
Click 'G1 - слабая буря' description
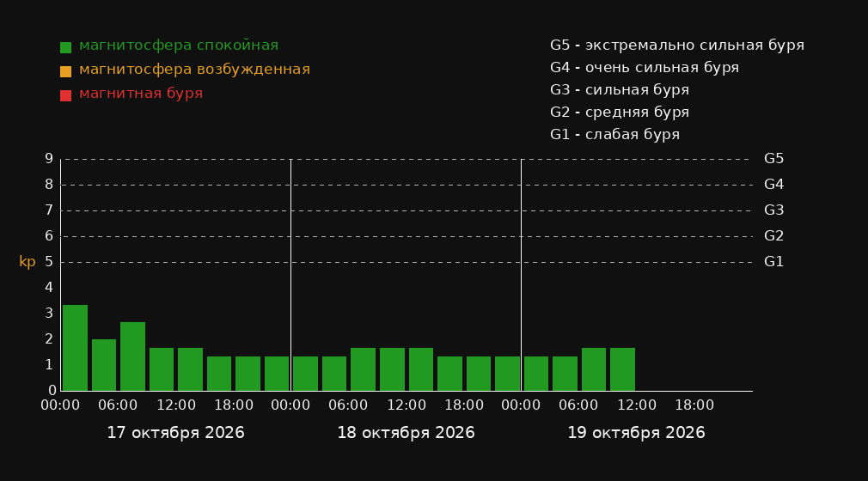(x=615, y=135)
